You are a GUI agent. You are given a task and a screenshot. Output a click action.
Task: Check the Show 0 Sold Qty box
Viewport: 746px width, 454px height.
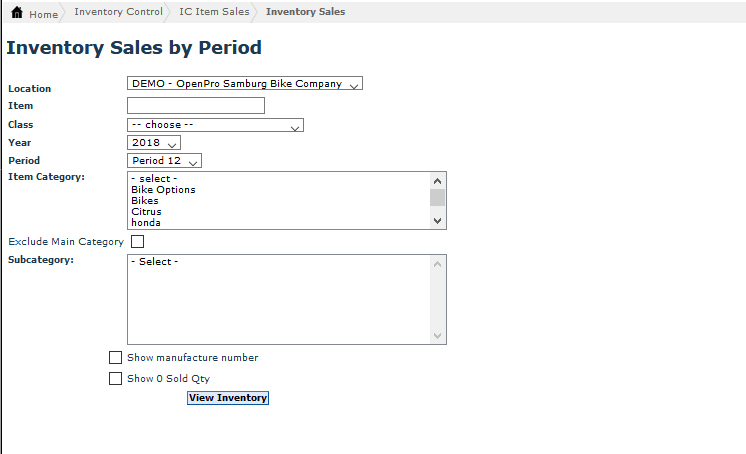tap(115, 379)
